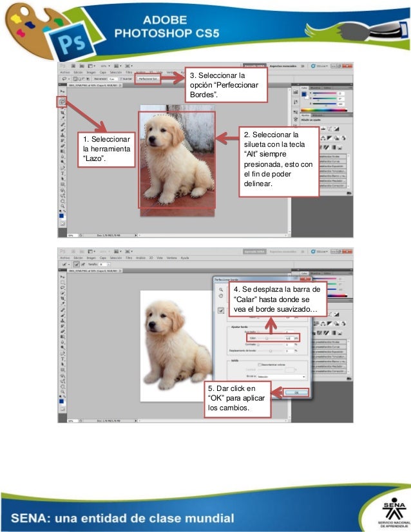The height and width of the screenshot is (532, 411).
Task: Click the Quick Mask icon at the lasso-step toolbox bottom
Action: (x=62, y=223)
